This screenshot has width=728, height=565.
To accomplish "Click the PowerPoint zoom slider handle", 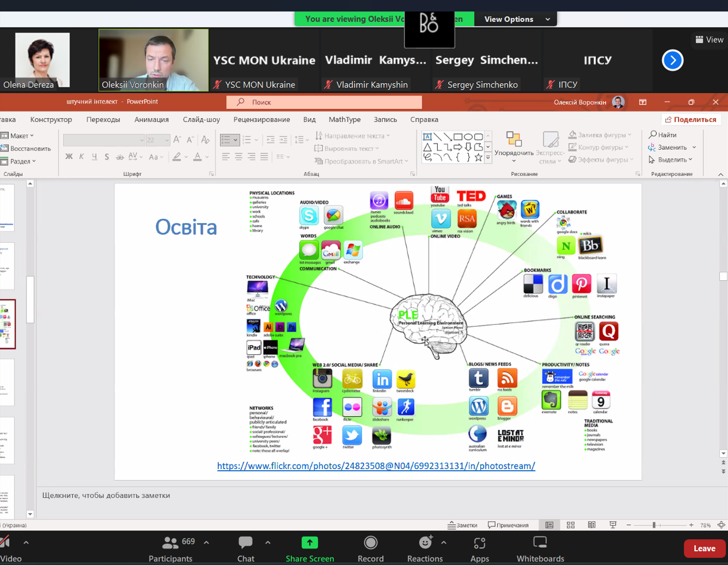I will click(x=654, y=525).
